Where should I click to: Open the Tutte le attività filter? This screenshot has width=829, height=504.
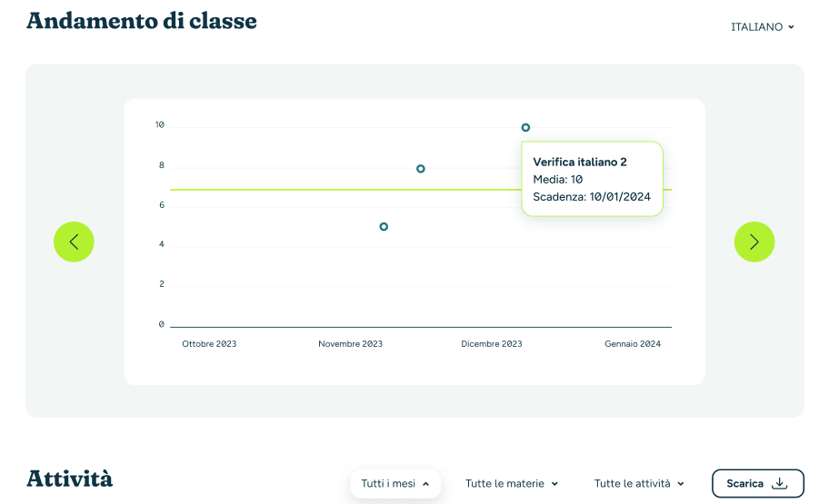tap(638, 484)
